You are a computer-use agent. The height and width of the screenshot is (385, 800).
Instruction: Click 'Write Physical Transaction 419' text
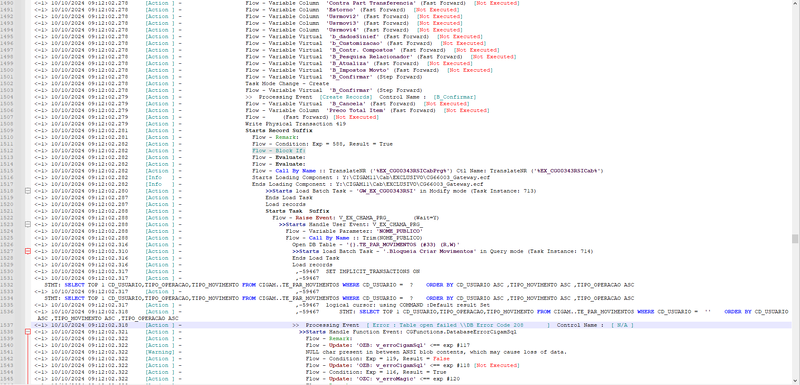coord(295,124)
